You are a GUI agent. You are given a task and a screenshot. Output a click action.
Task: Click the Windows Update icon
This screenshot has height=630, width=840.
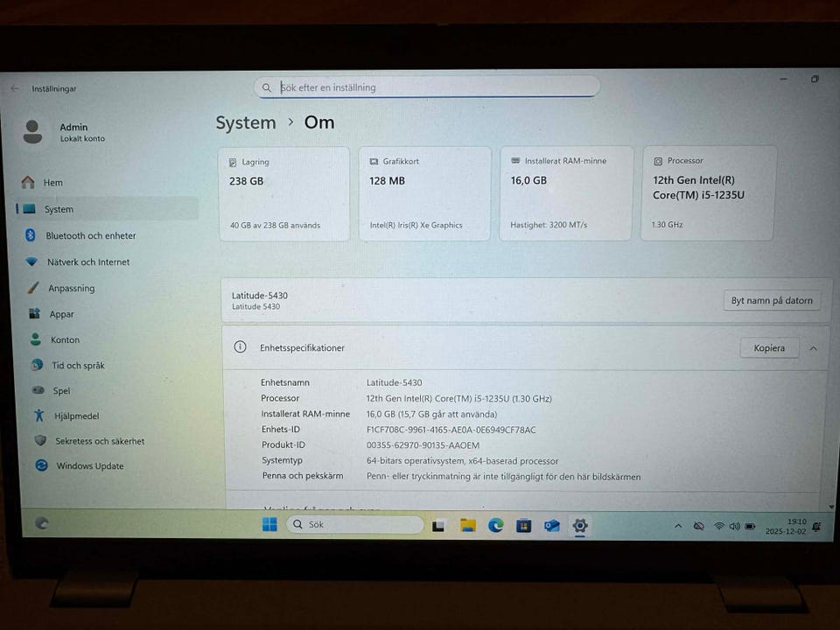(x=41, y=465)
